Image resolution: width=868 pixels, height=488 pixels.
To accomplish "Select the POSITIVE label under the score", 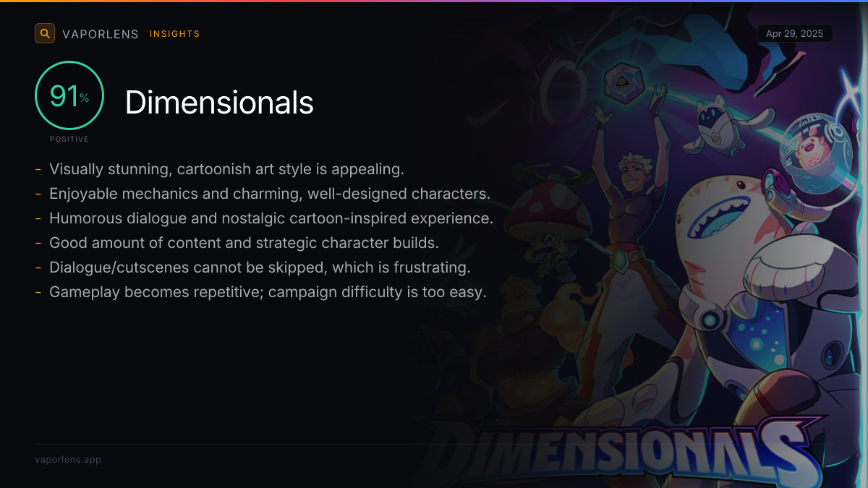I will coord(69,139).
